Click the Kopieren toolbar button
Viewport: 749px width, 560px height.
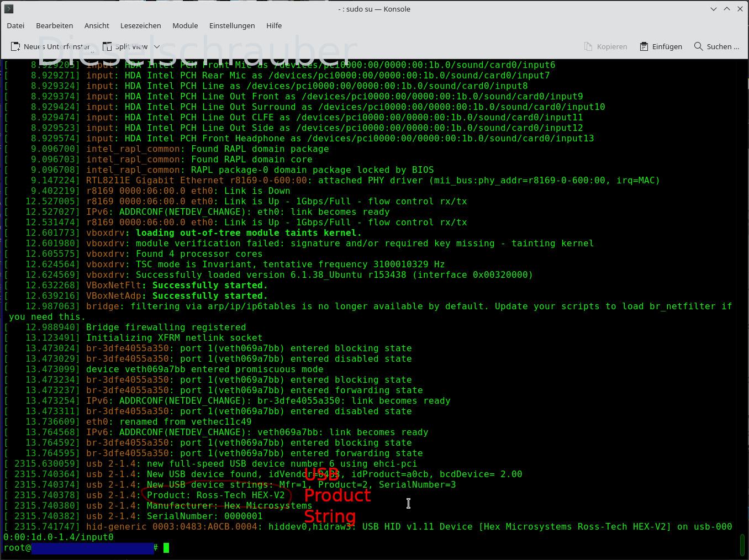[606, 46]
